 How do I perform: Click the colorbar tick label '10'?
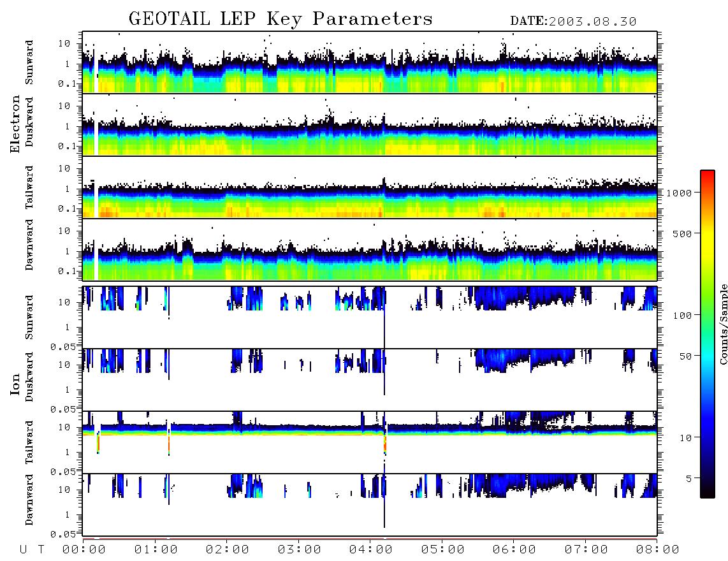[x=686, y=438]
